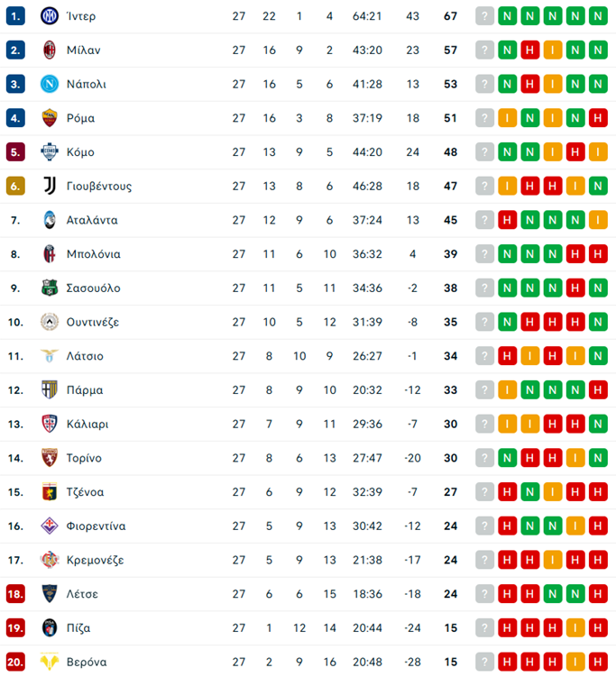Click the Fiorentina crest icon
The width and height of the screenshot is (616, 677).
click(x=49, y=526)
